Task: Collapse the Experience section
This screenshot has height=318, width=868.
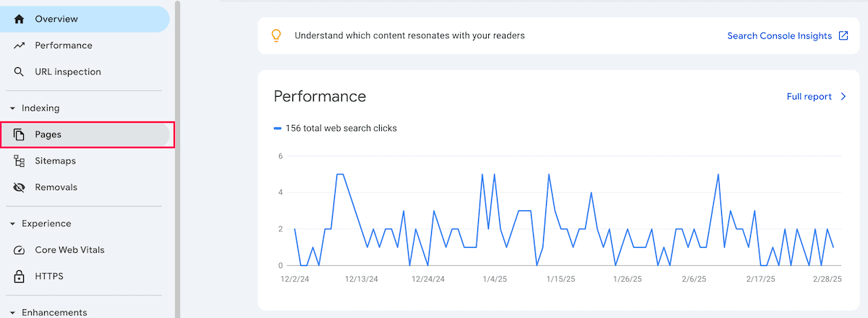Action: point(12,224)
